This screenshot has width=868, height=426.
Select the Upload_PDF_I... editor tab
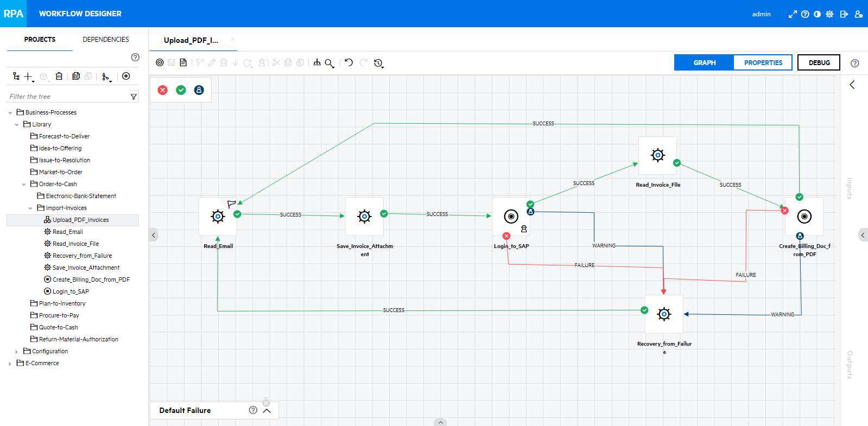(x=191, y=40)
